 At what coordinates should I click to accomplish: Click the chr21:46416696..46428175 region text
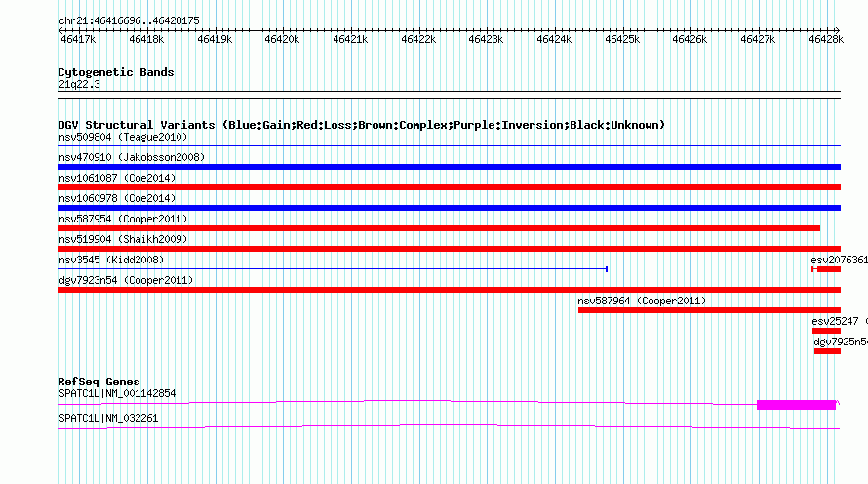point(129,20)
